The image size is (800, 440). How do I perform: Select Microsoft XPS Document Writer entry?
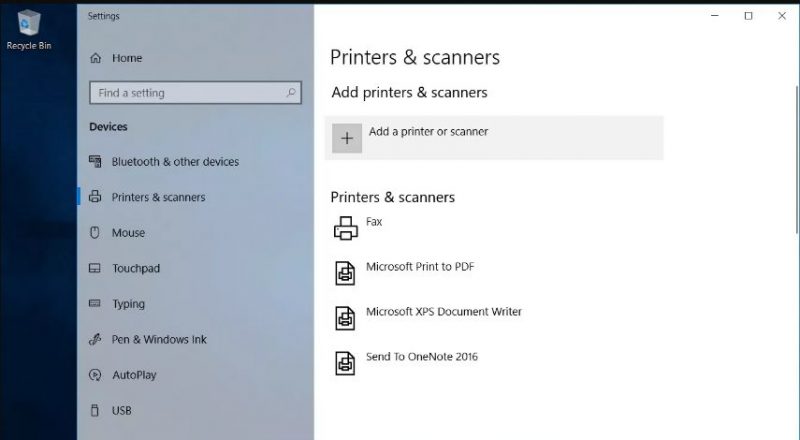click(444, 311)
